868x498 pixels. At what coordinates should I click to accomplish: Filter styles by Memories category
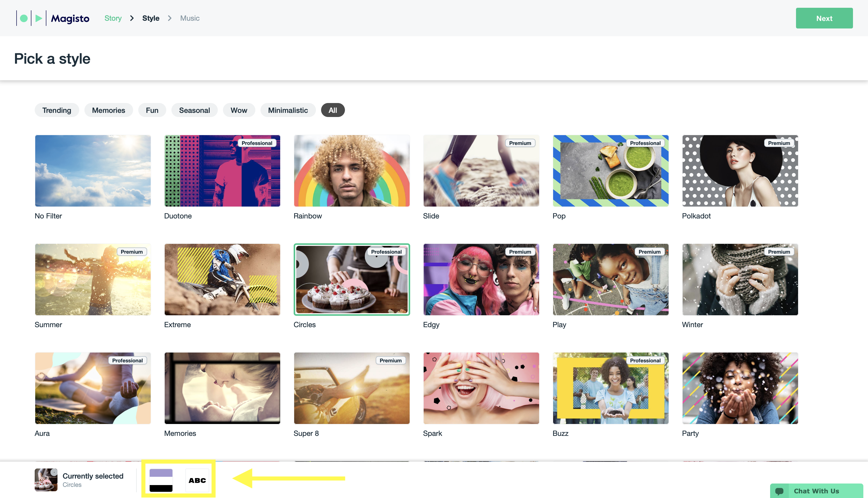pyautogui.click(x=108, y=110)
